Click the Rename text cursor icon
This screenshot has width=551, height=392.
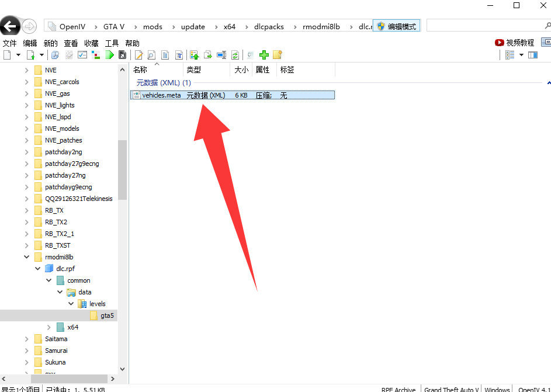[x=221, y=55]
